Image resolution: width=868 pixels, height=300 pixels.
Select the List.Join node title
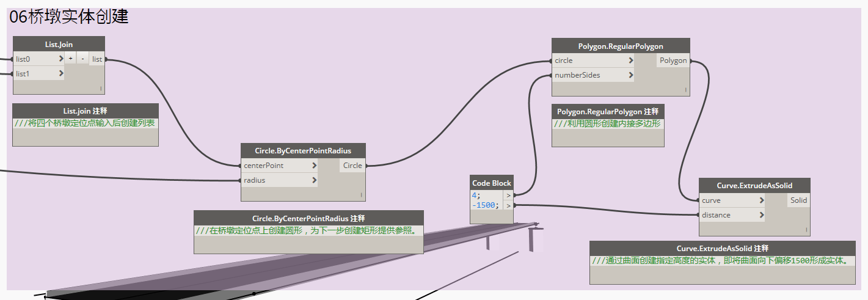click(59, 44)
